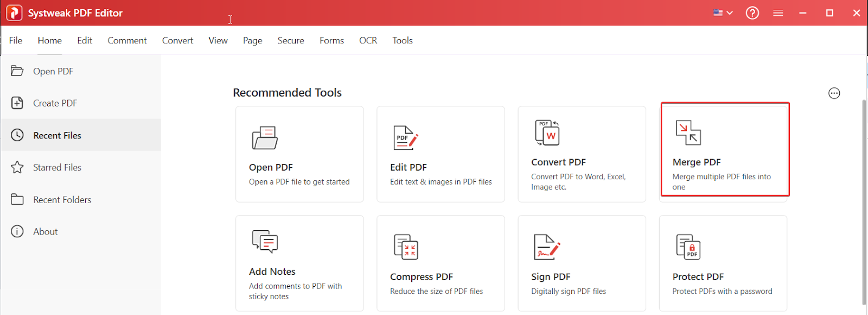Open the Add Notes sticky note icon

pos(265,242)
